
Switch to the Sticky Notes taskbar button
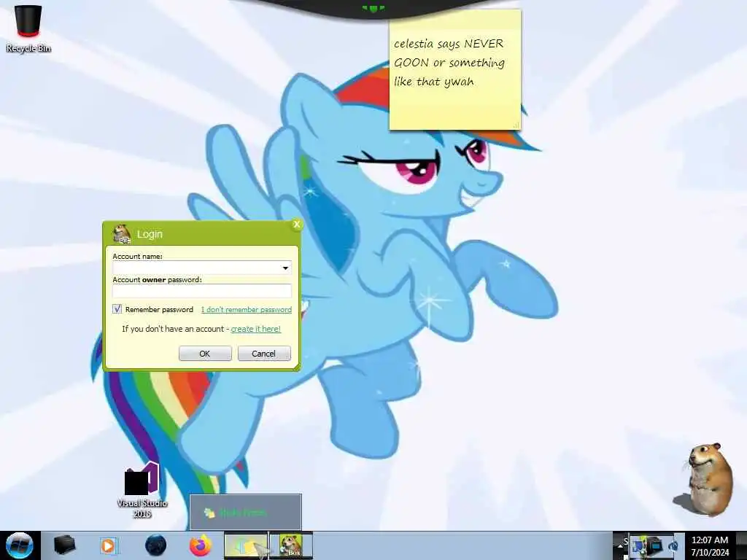(x=246, y=545)
